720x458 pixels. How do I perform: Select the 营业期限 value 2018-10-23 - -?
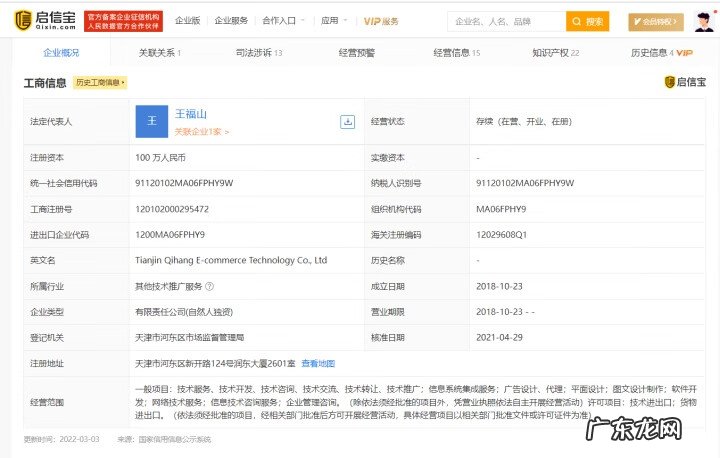point(505,312)
